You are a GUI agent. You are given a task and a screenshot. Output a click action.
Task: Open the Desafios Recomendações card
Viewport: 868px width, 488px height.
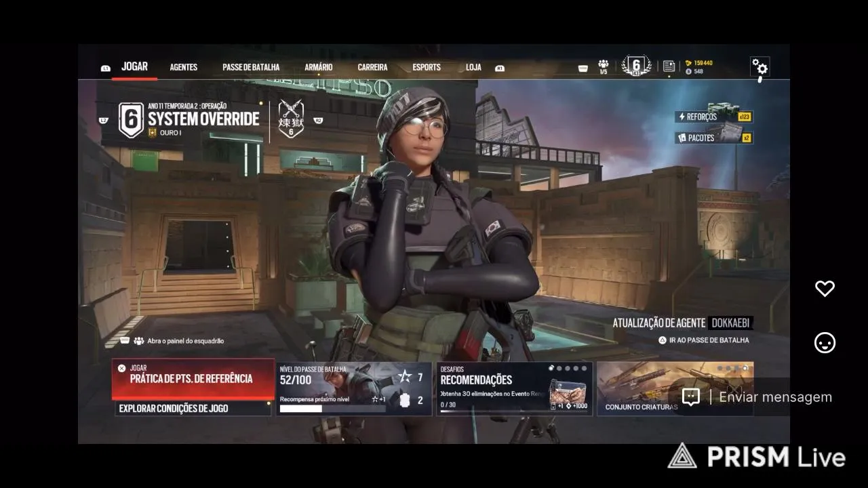point(515,389)
